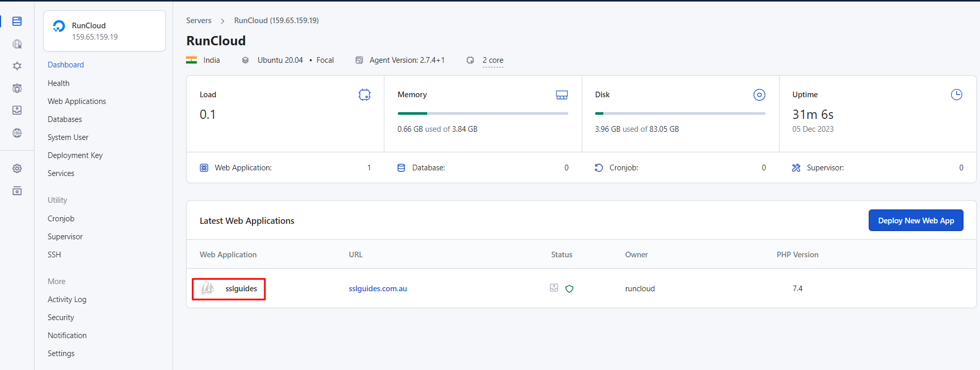980x370 pixels.
Task: Click the Supervisor tools icon
Action: pyautogui.click(x=796, y=168)
